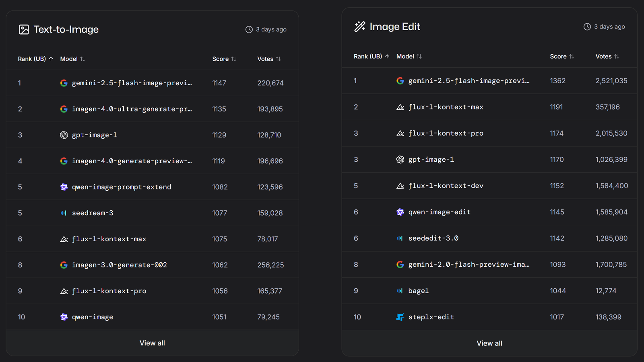Select gpt-image-1 model scoring 1129
This screenshot has height=362, width=644.
95,135
